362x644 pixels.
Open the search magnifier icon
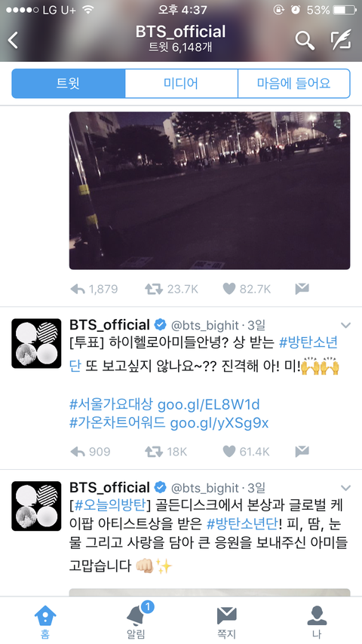pos(305,40)
